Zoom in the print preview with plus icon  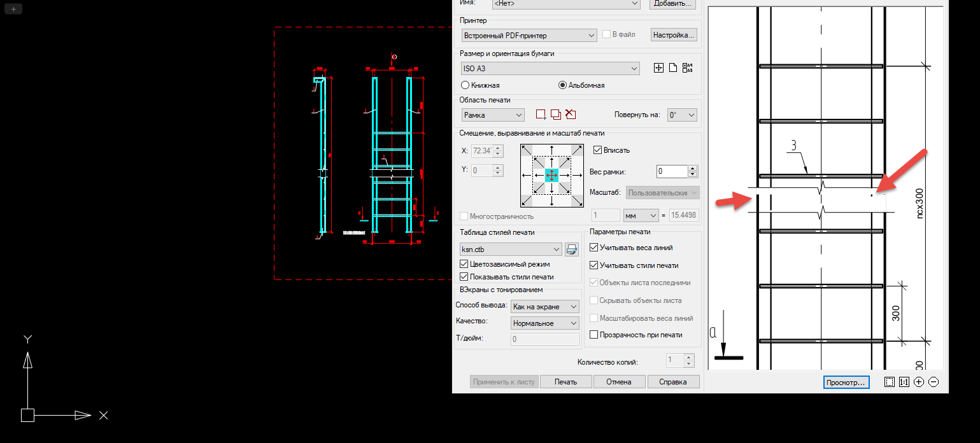tap(919, 382)
